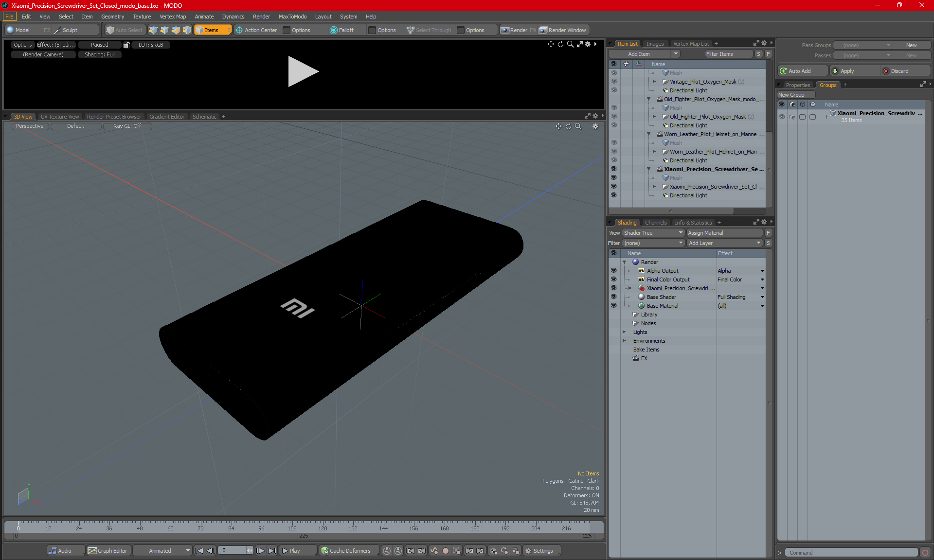Go to last frame in transport
This screenshot has width=934, height=560.
[x=272, y=551]
